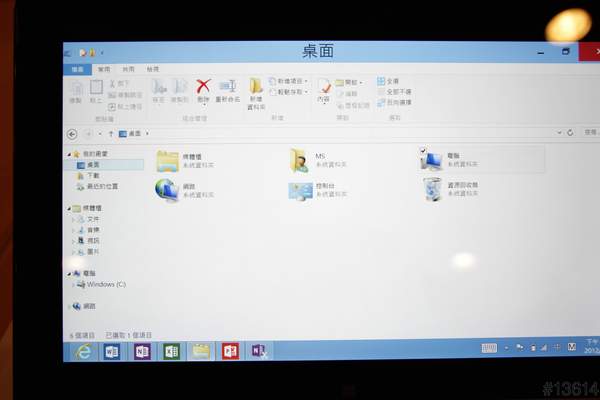Click Select all (全選) in ribbon
600x400 pixels.
point(388,81)
